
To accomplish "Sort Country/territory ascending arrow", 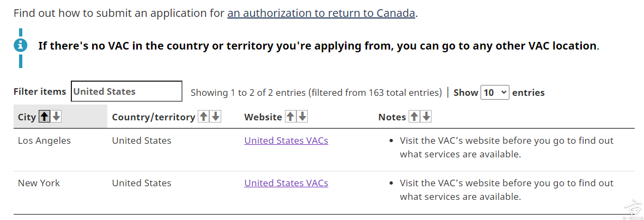I will [204, 117].
